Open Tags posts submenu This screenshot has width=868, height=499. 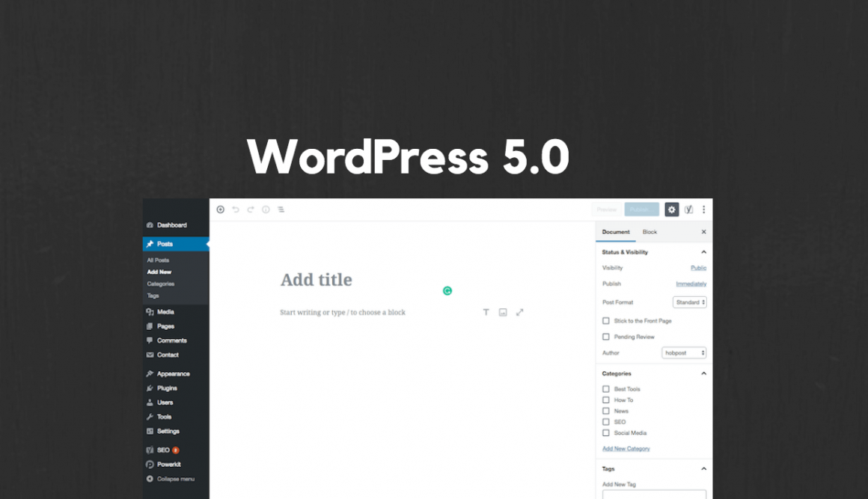coord(153,296)
